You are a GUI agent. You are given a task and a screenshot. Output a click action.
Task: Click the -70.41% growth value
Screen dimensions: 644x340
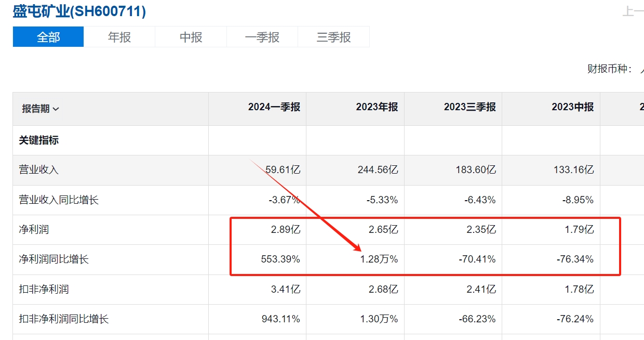[477, 259]
